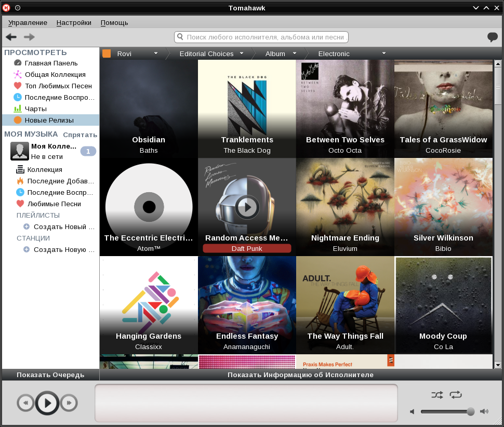Open the Настройки menu
The width and height of the screenshot is (504, 427).
click(74, 22)
